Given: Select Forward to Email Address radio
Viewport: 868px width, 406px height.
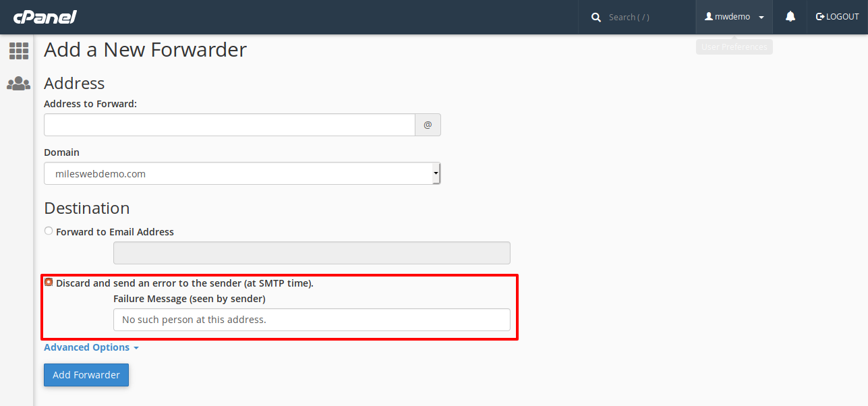Looking at the screenshot, I should click(49, 231).
